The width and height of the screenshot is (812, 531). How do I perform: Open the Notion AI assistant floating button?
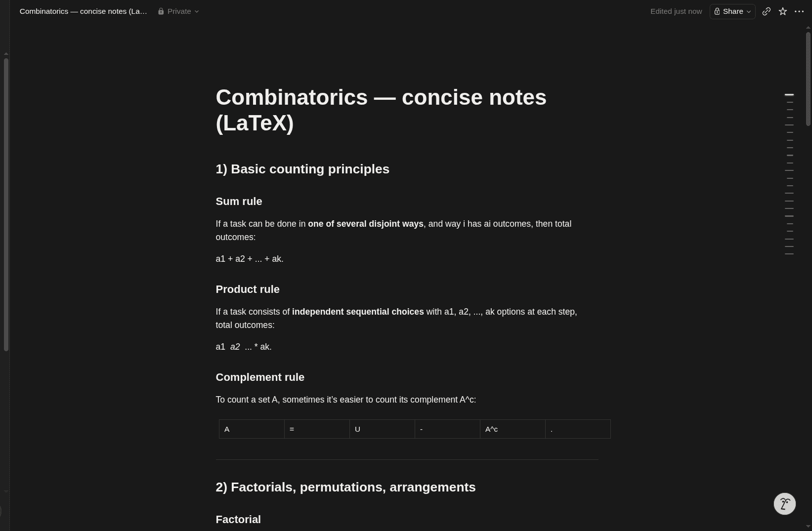(x=784, y=504)
